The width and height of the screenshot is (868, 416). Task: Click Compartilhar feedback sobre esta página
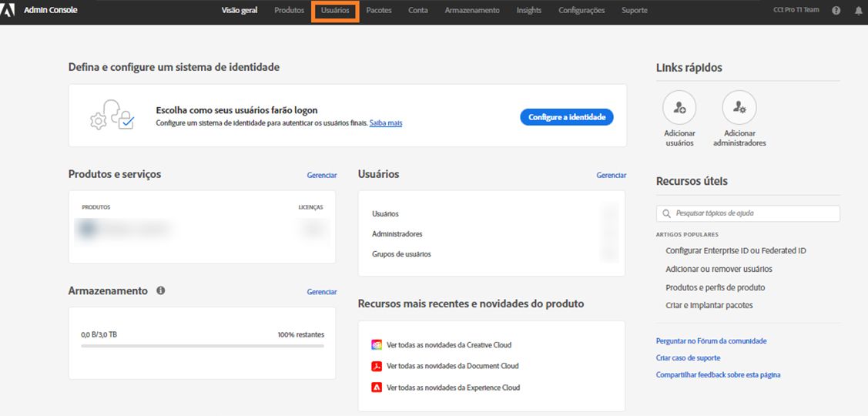pos(718,375)
